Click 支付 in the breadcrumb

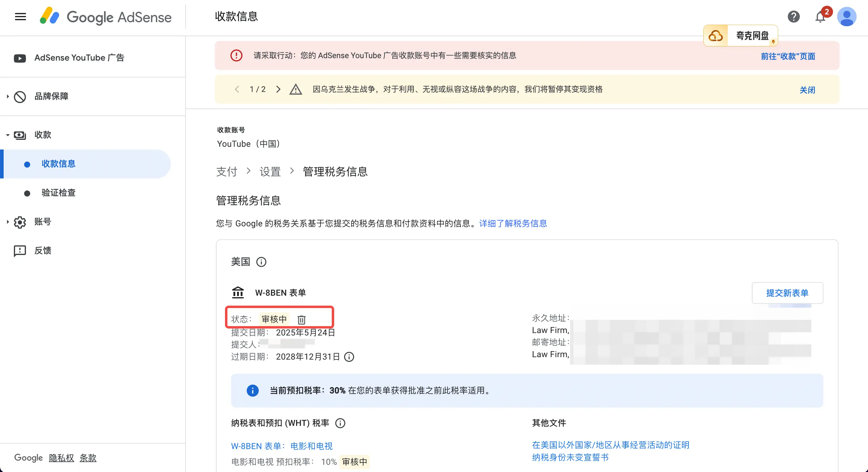227,172
